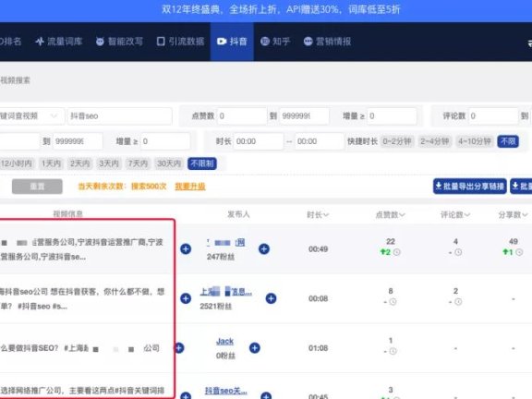Sort by 点赞数 column
Image resolution: width=532 pixels, height=399 pixels.
390,214
